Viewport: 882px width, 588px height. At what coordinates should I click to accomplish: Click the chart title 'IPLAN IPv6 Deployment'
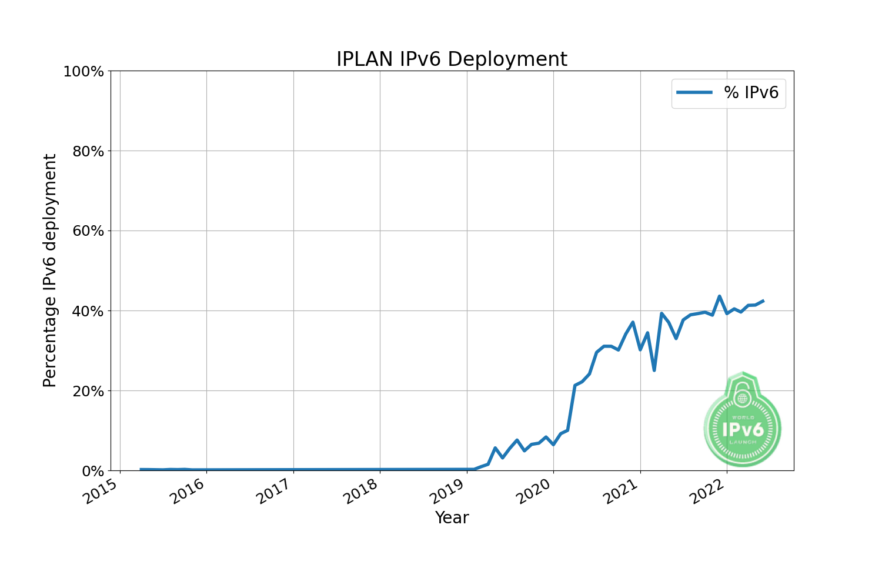tap(452, 59)
